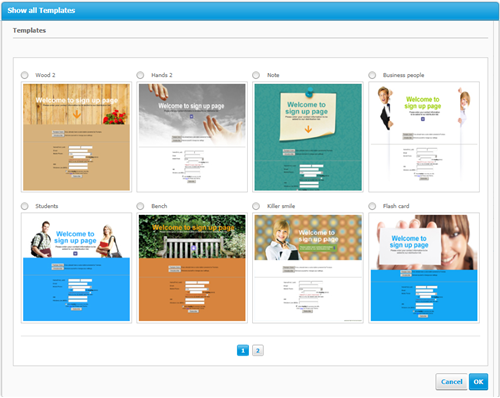Pick the Flash card template thumbnail
This screenshot has width=500, height=398.
point(424,268)
